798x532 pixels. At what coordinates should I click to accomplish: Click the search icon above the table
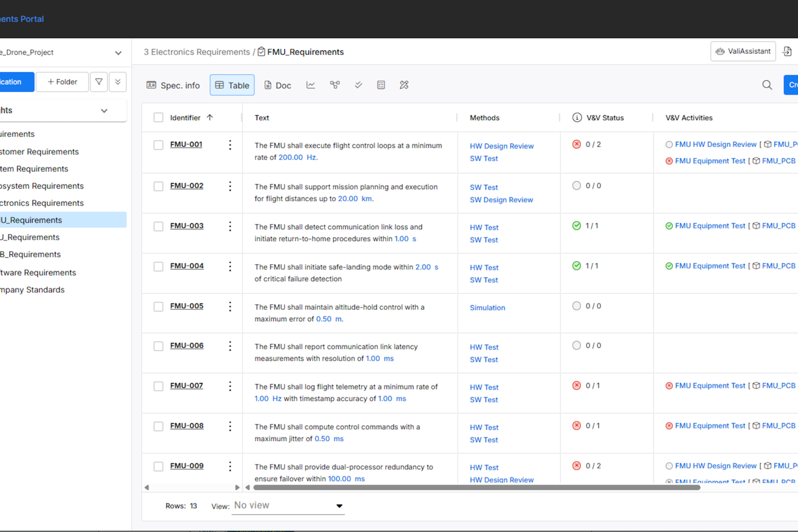(x=767, y=85)
